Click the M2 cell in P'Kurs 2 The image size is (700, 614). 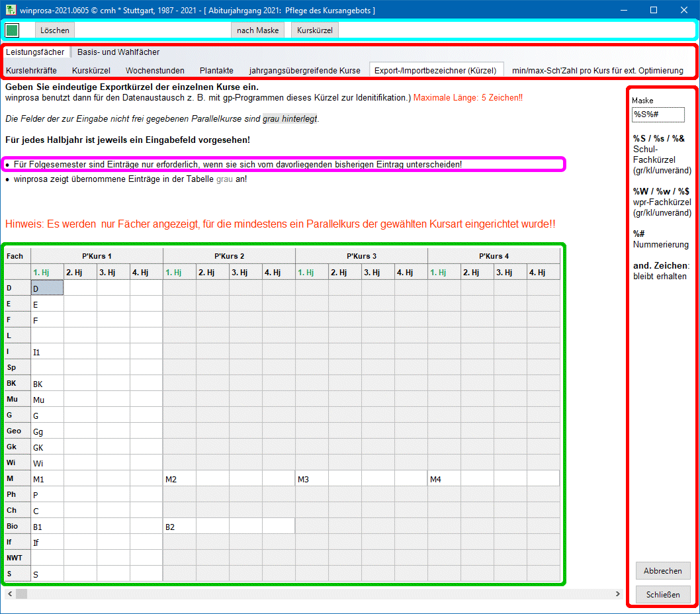tap(179, 478)
